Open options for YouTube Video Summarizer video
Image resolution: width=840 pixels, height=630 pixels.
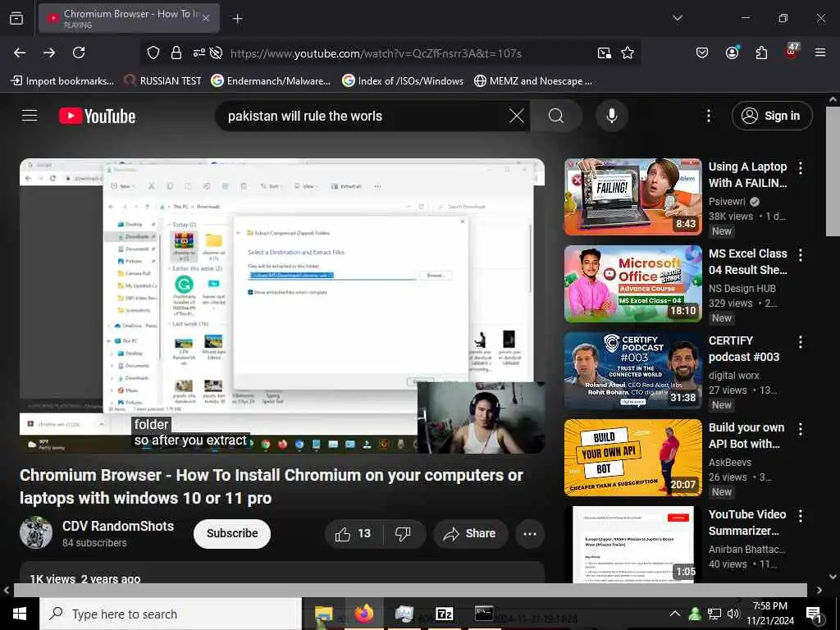pyautogui.click(x=801, y=515)
